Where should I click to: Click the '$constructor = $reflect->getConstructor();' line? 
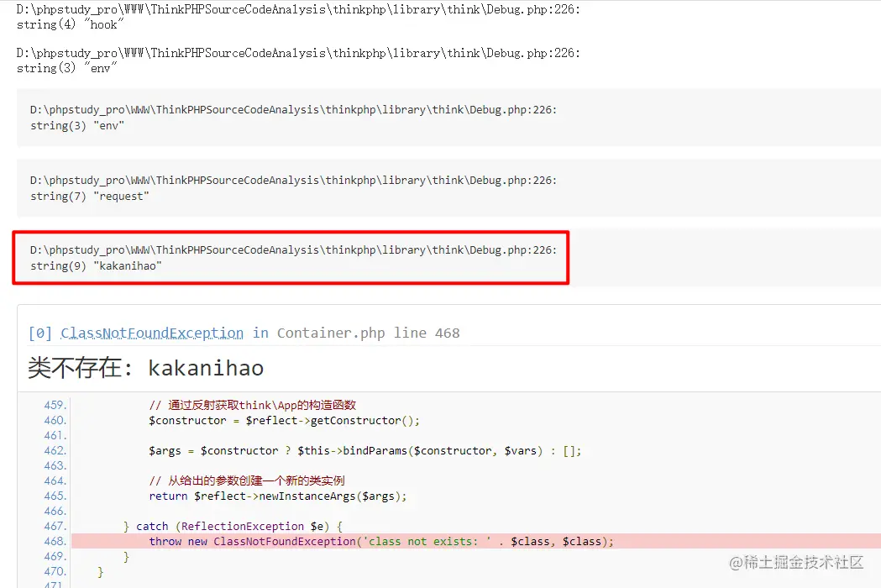(x=284, y=421)
